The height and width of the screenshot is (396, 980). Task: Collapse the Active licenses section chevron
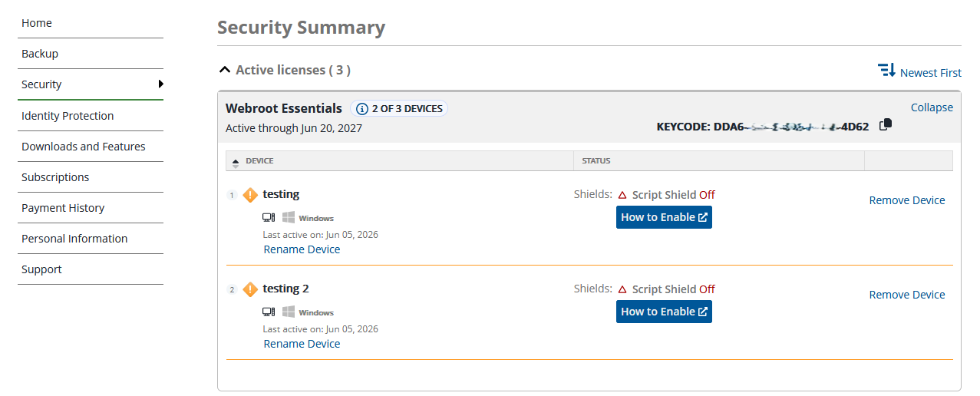pos(224,70)
